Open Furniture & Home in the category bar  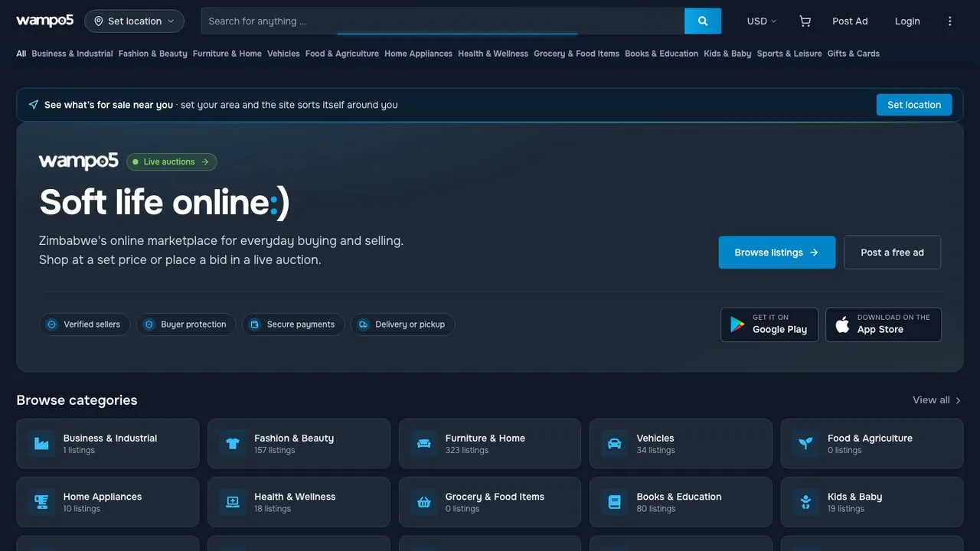click(227, 54)
